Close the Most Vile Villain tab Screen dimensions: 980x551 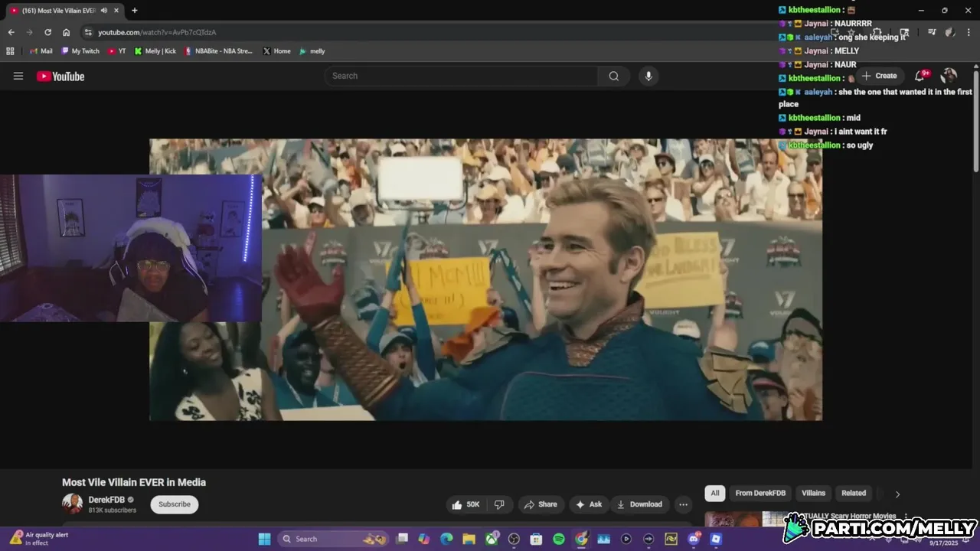pos(117,11)
